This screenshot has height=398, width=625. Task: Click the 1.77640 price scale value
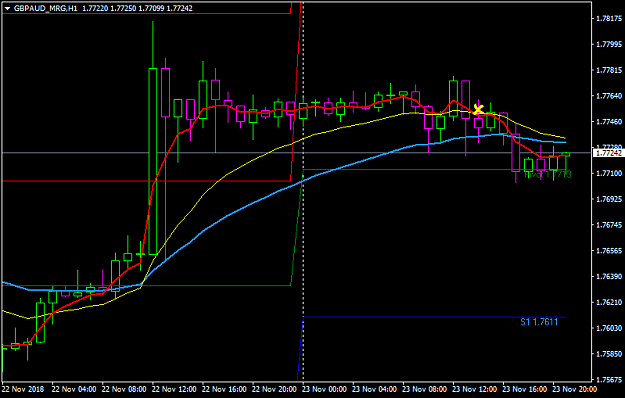(x=609, y=96)
